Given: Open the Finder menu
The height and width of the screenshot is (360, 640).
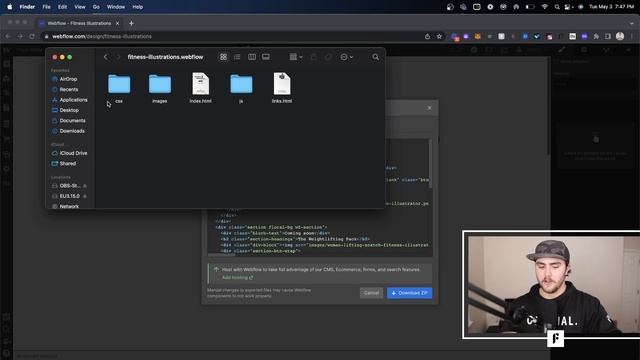Looking at the screenshot, I should click(27, 7).
